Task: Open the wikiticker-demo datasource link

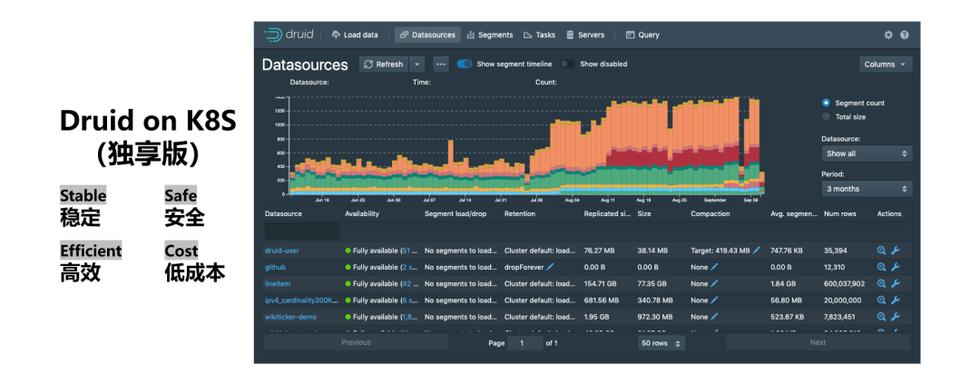Action: pos(290,317)
